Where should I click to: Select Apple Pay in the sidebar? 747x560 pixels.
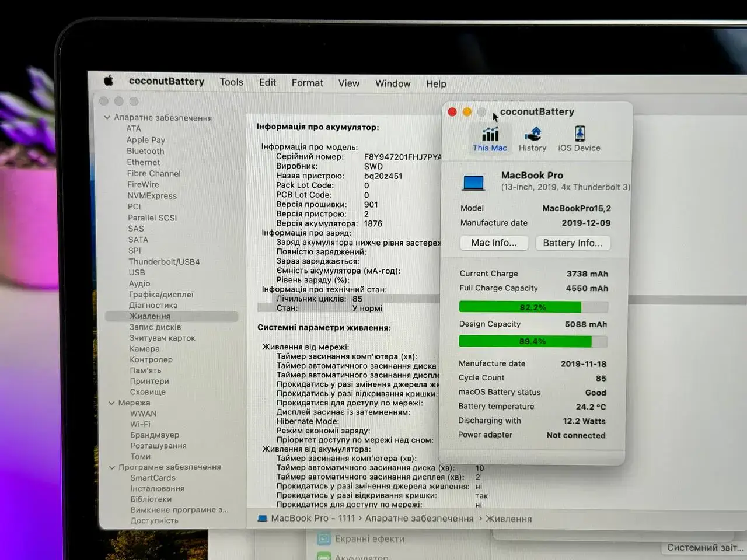pos(146,140)
